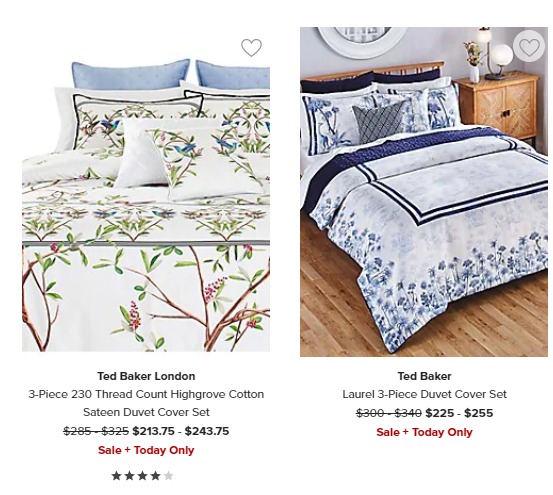This screenshot has width=553, height=495.
Task: Select the first filled rating star
Action: [116, 476]
